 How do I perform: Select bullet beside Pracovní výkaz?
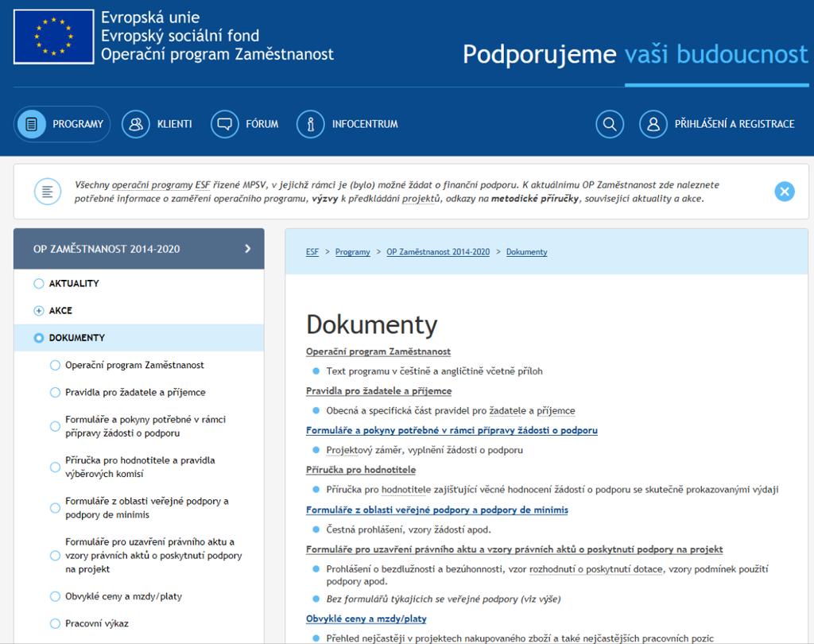click(55, 623)
